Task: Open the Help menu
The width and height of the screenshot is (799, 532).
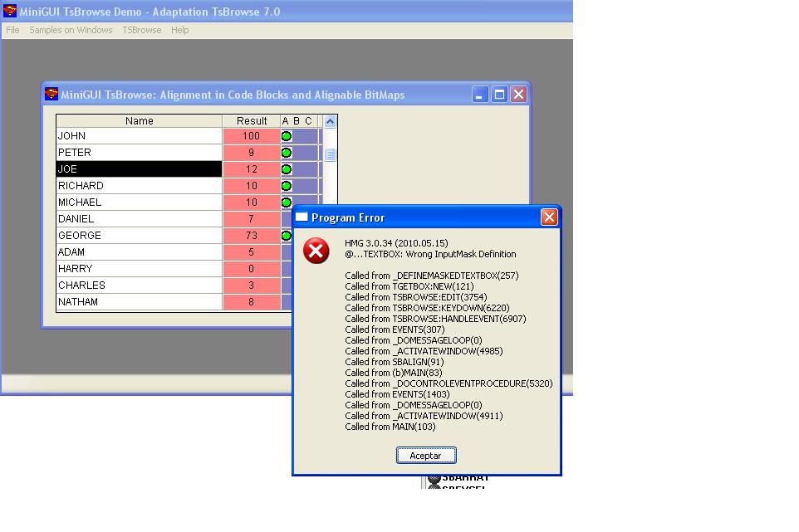Action: point(179,30)
